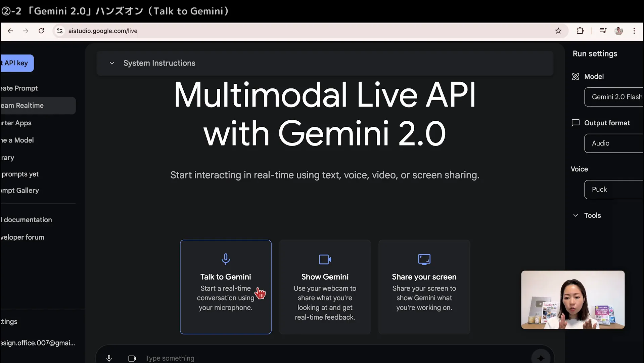644x363 pixels.
Task: Click the account email at sidebar bottom
Action: coord(38,343)
